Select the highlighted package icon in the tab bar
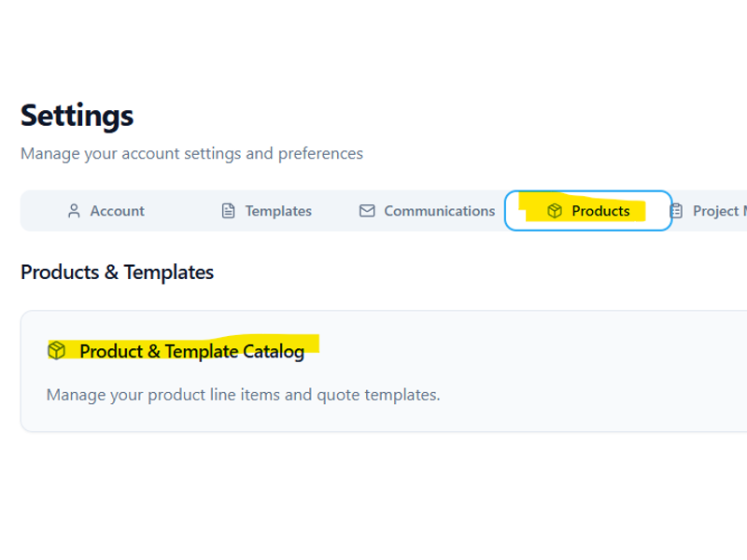 click(x=557, y=211)
